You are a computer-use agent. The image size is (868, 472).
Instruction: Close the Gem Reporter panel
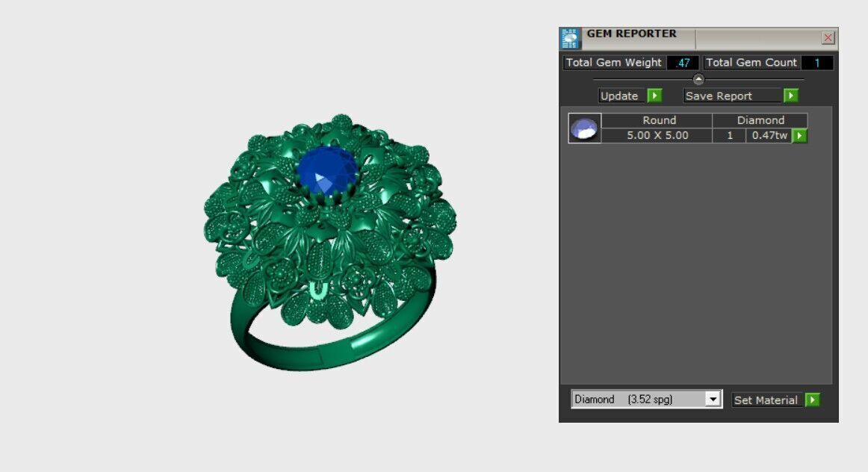click(828, 37)
